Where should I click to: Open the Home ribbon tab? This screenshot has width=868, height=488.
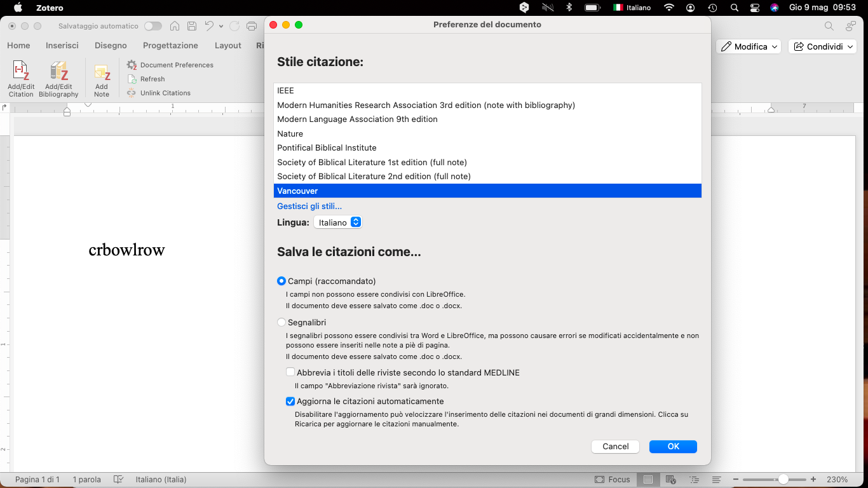point(18,45)
